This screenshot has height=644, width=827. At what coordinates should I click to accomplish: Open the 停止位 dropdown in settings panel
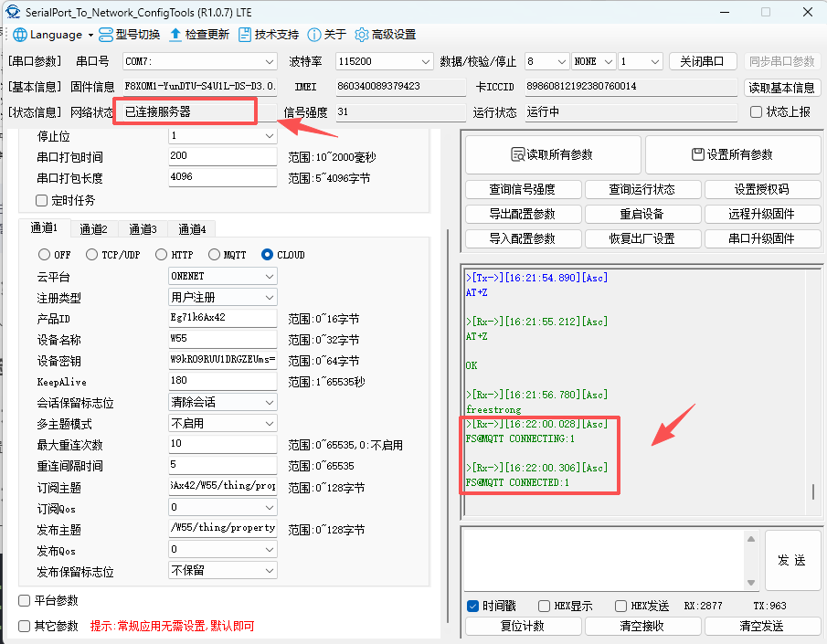tap(223, 136)
